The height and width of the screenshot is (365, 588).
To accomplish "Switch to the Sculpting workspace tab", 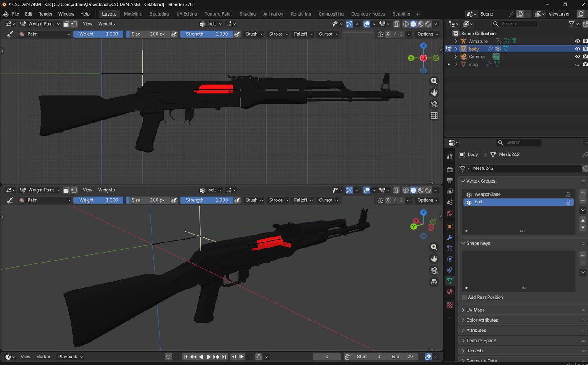I will point(159,14).
